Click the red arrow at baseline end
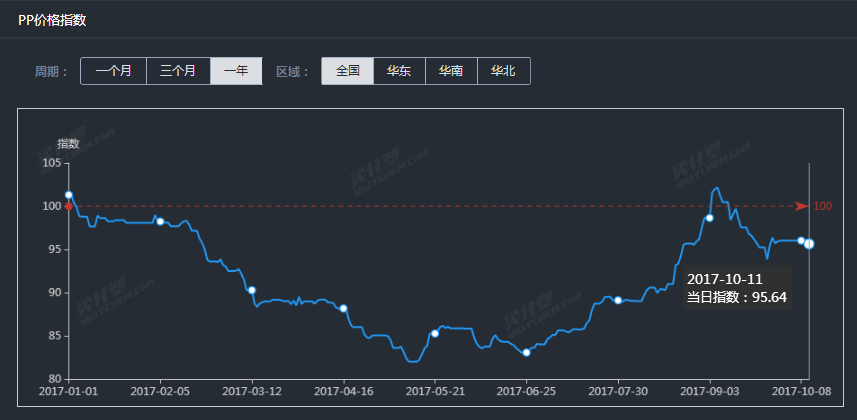The image size is (857, 420). point(801,206)
